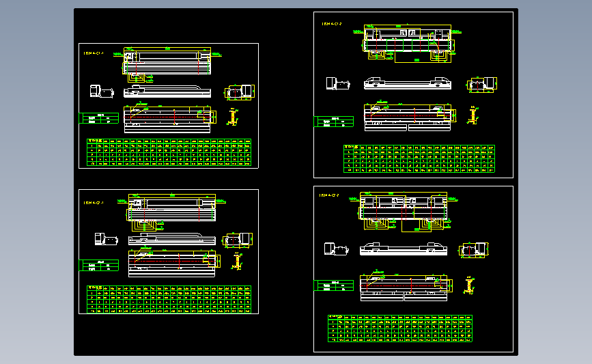This screenshot has height=364, width=592.
Task: Select the yellow title label in upper-right sheet
Action: (332, 24)
